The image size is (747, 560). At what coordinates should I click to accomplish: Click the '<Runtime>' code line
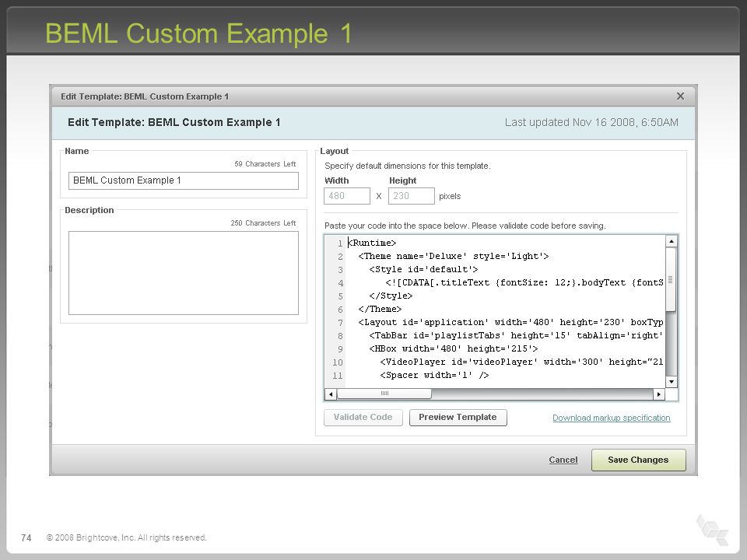(x=372, y=243)
